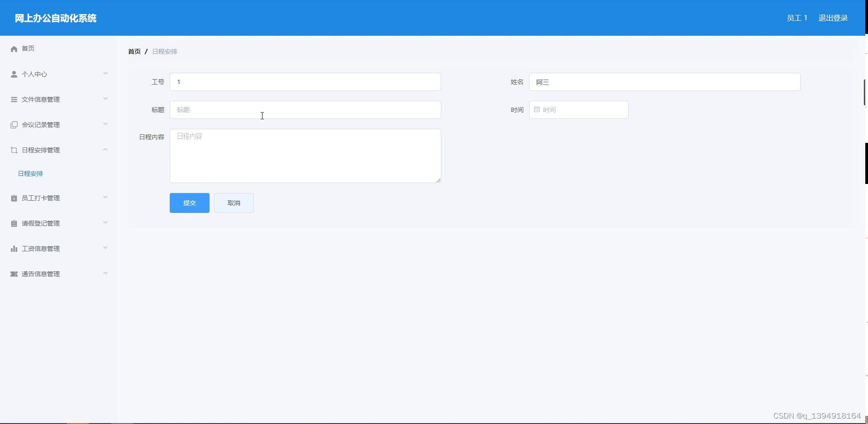This screenshot has height=424, width=868.
Task: Open 个人中心 sidebar menu
Action: point(59,74)
